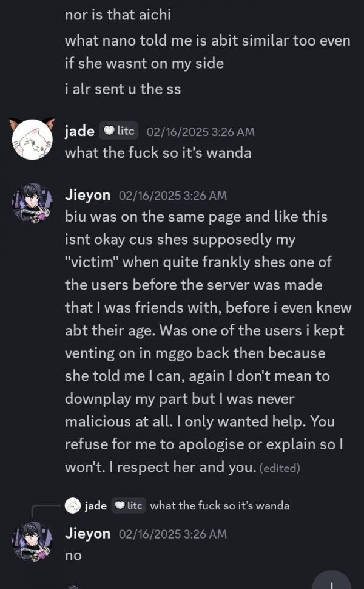Image resolution: width=364 pixels, height=589 pixels.
Task: Jump to the replied message "what the fuck so it's wanda"
Action: pyautogui.click(x=220, y=506)
